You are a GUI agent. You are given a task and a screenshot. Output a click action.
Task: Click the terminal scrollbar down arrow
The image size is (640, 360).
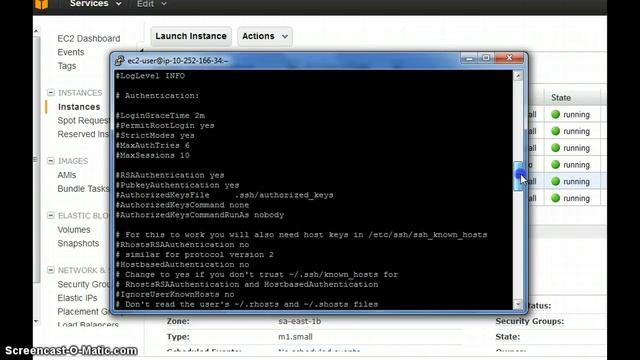(x=518, y=304)
